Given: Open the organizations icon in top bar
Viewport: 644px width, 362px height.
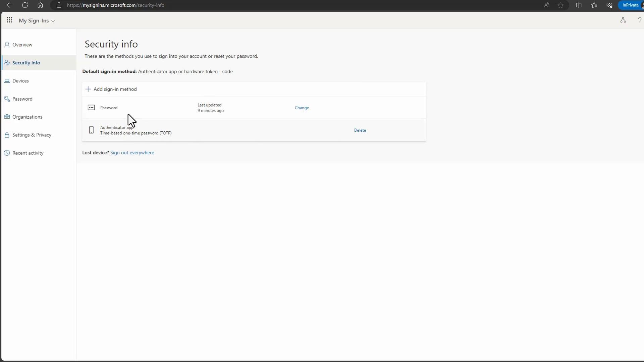Looking at the screenshot, I should 623,20.
